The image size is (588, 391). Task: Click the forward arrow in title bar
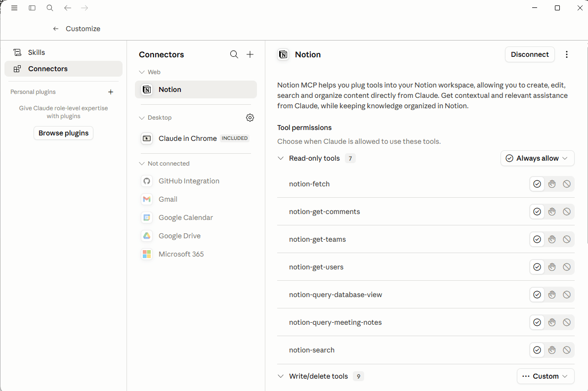pyautogui.click(x=85, y=8)
